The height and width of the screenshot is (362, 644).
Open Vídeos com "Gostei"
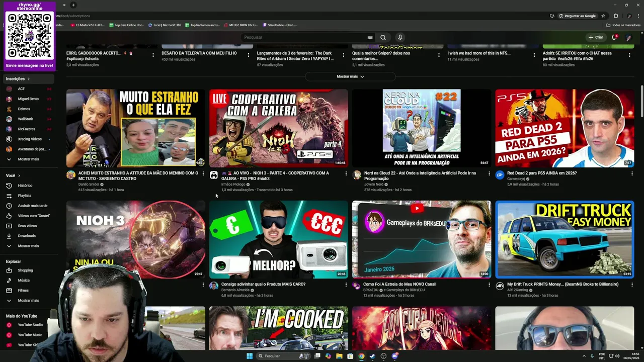pyautogui.click(x=28, y=216)
